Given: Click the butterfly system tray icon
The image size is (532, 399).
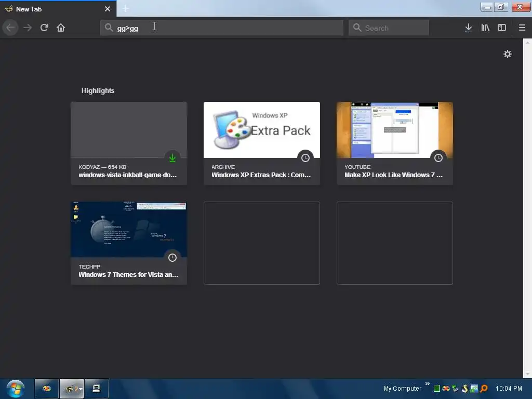Looking at the screenshot, I should coord(446,389).
